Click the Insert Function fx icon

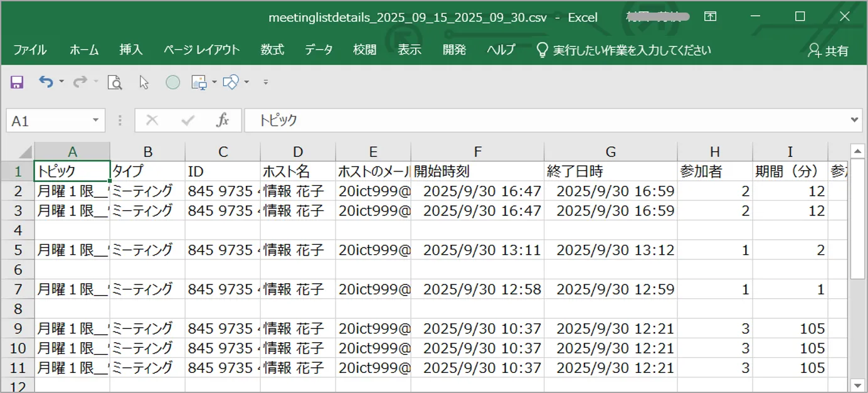[x=223, y=121]
